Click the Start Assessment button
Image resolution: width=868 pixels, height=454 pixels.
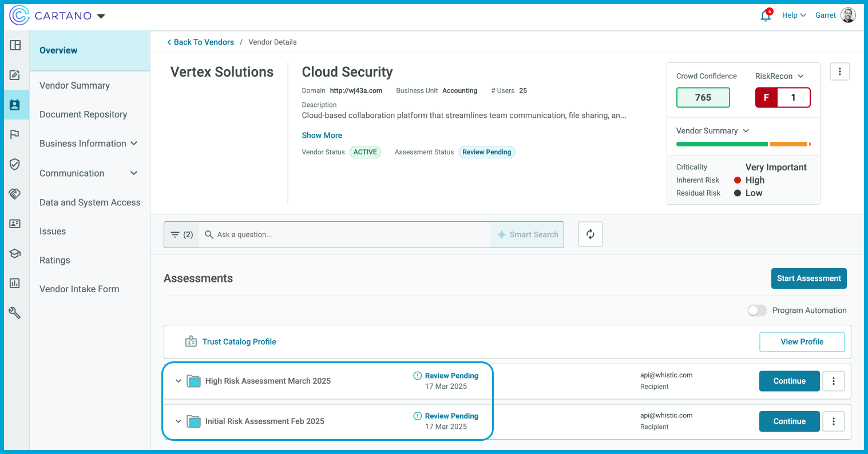(x=808, y=278)
